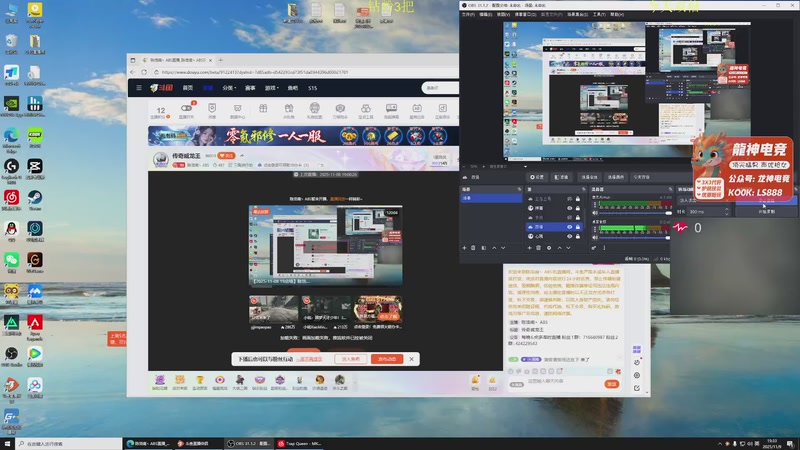Click orange send button in chat panel
Screen dimensions: 800x450
click(612, 384)
